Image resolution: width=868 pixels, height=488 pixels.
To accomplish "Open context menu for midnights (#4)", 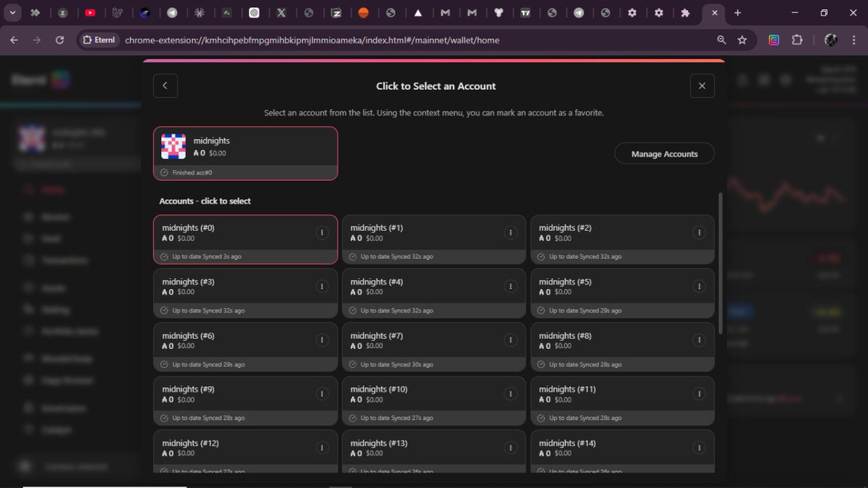I will pyautogui.click(x=511, y=286).
